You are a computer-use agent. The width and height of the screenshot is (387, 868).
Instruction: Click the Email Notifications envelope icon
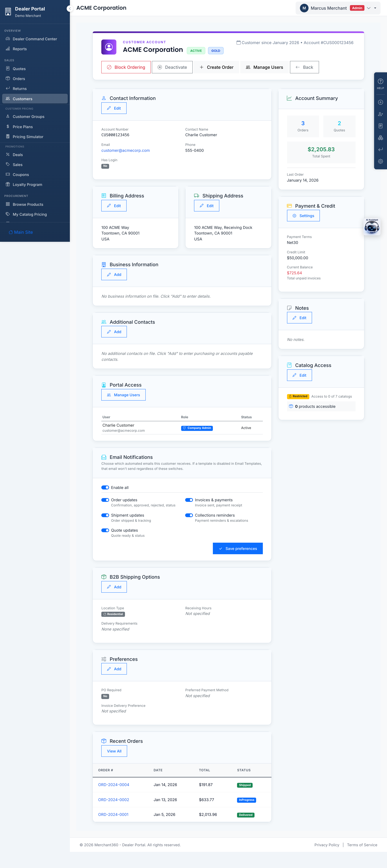pyautogui.click(x=104, y=457)
